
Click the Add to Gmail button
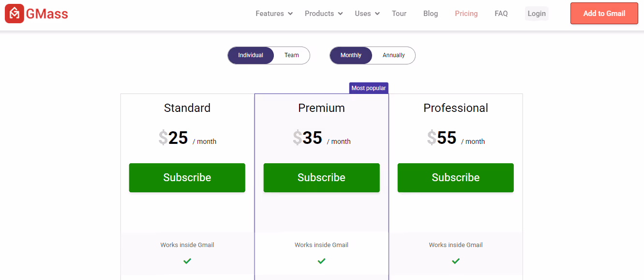coord(604,13)
